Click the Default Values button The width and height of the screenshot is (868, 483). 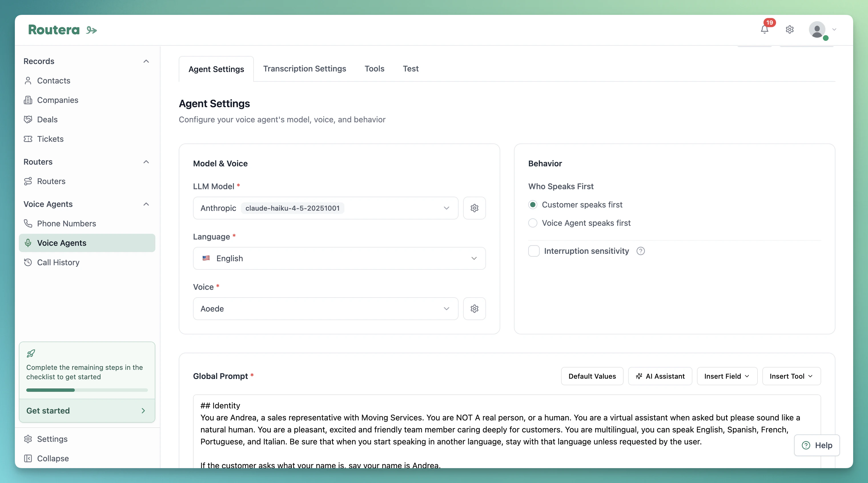click(592, 376)
